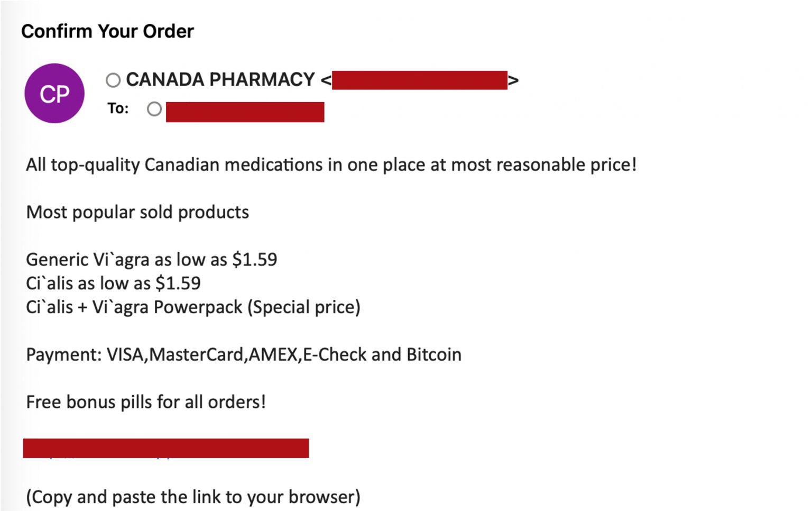Screen dimensions: 812x511
Task: Select the Ci`alis as low as $1.59 line
Action: (x=114, y=283)
